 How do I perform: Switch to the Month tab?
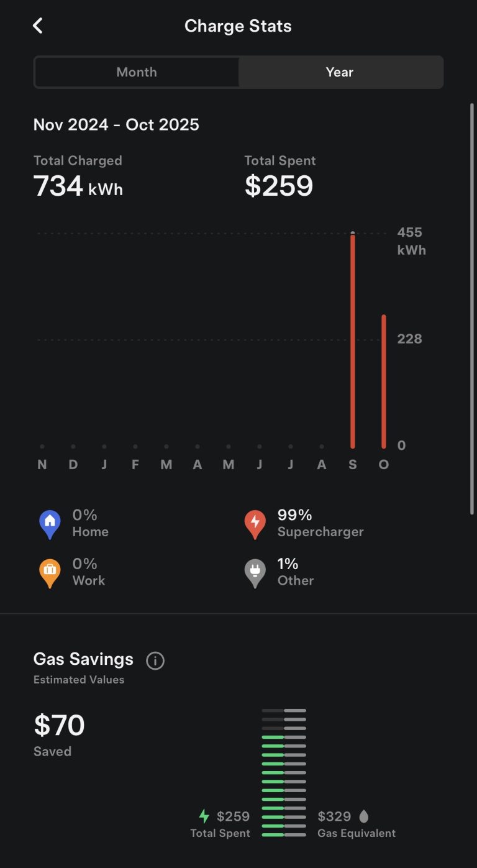pyautogui.click(x=137, y=72)
